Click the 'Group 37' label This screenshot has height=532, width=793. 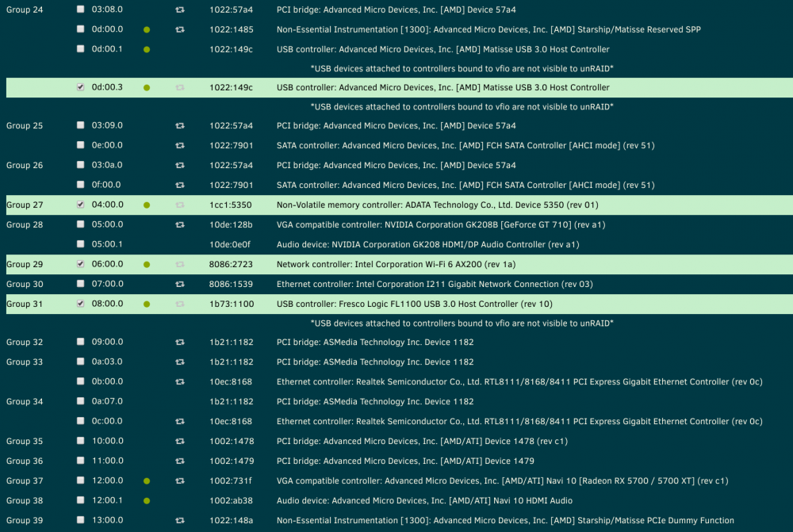(25, 481)
